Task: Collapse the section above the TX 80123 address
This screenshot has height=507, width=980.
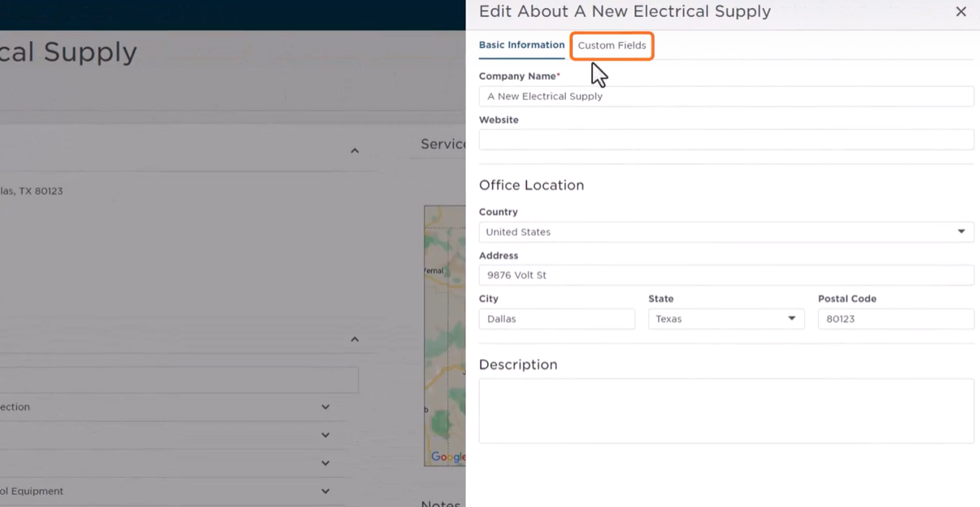Action: [x=355, y=151]
